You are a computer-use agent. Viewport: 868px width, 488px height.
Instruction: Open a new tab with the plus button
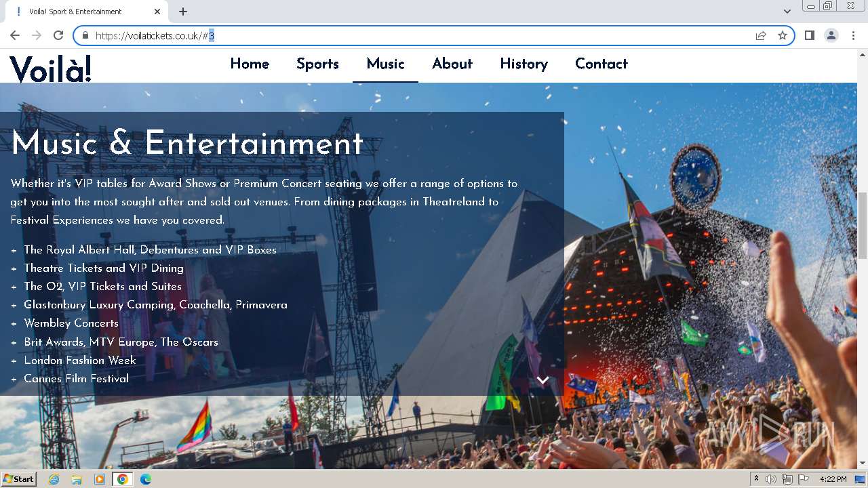click(183, 12)
